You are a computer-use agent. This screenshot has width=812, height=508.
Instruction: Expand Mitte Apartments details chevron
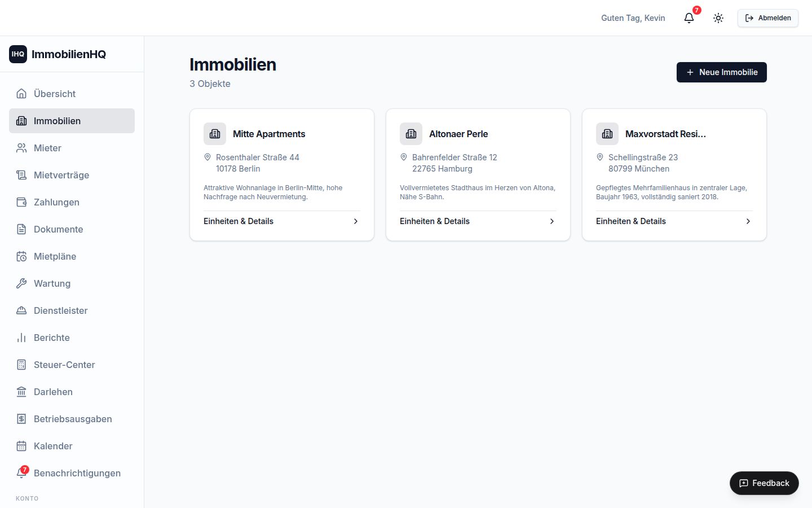click(356, 221)
